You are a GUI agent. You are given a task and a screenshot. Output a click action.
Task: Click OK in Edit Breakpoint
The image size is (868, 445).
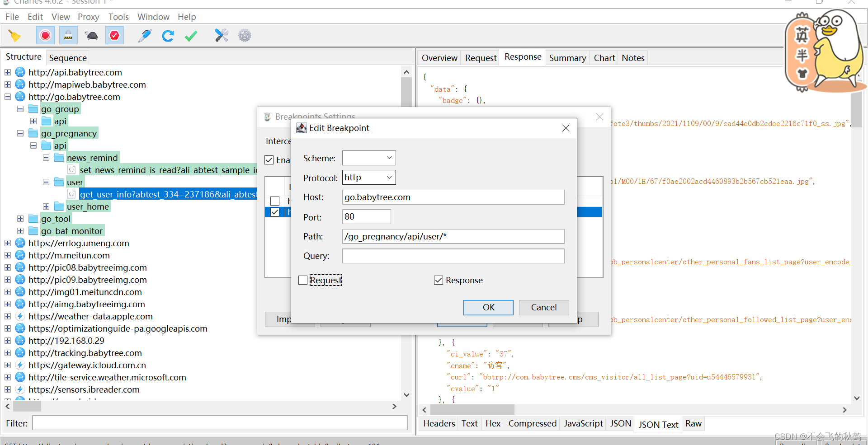coord(488,307)
